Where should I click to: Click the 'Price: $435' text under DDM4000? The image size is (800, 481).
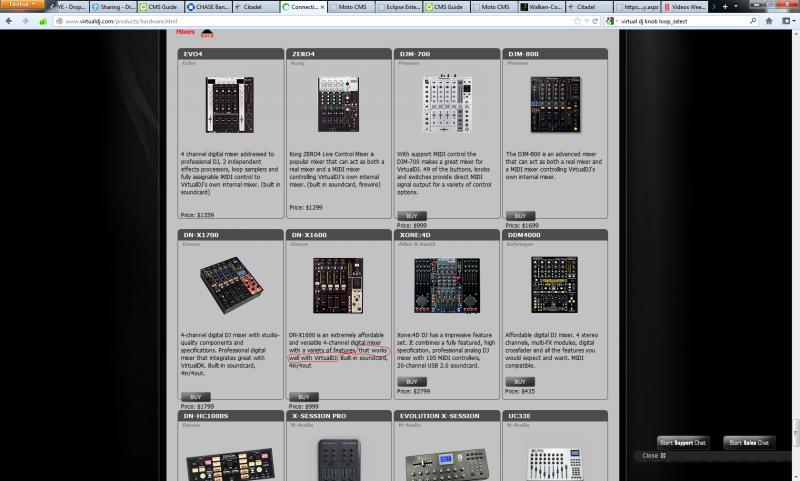point(520,391)
